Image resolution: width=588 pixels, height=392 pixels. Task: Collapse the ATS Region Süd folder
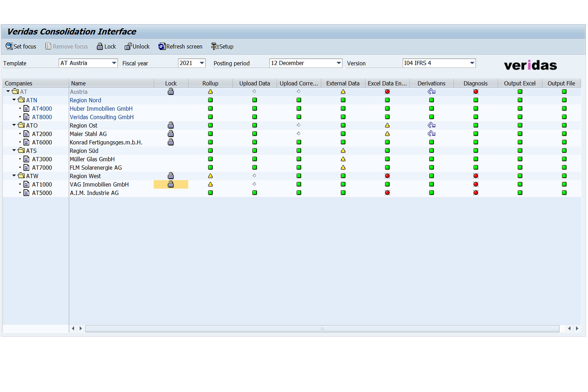coord(14,151)
